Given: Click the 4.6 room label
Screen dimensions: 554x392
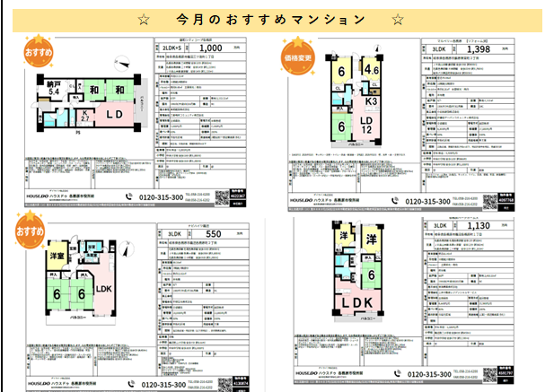Looking at the screenshot, I should tap(372, 69).
